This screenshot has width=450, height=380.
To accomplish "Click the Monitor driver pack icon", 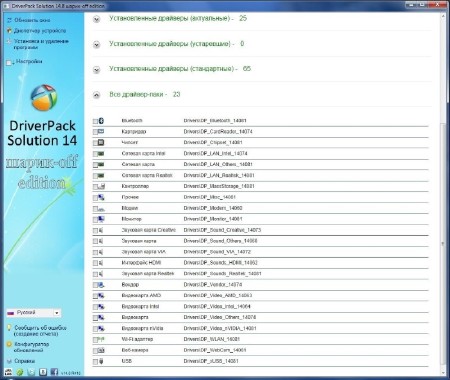I will click(x=101, y=219).
